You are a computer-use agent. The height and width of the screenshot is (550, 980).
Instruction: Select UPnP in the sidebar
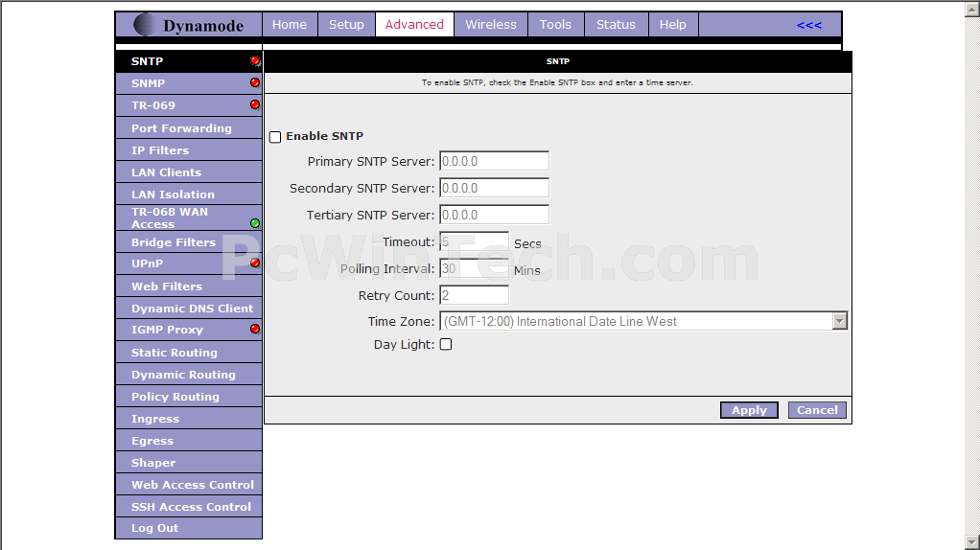pos(189,264)
